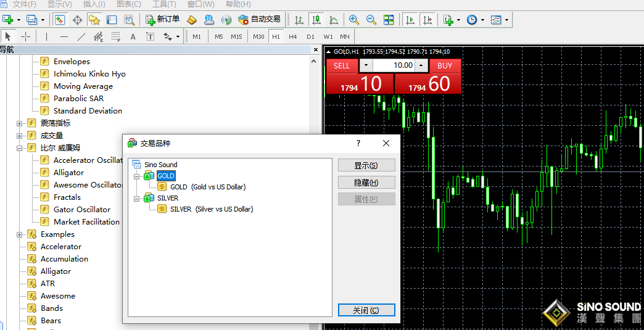Show the Terminal panel icon
This screenshot has width=644, height=330.
(x=111, y=19)
